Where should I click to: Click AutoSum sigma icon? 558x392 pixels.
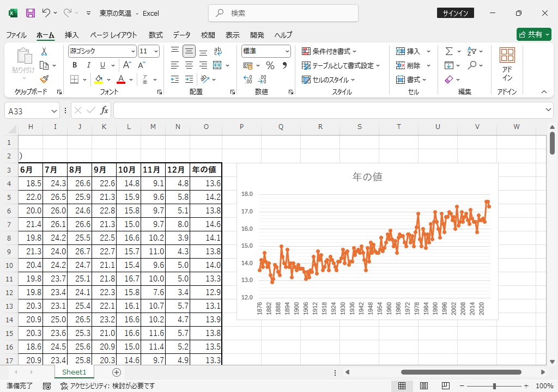[x=449, y=51]
